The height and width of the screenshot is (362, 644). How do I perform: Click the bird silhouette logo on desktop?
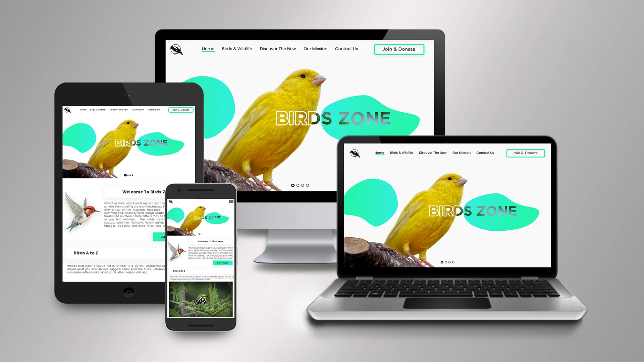point(176,49)
